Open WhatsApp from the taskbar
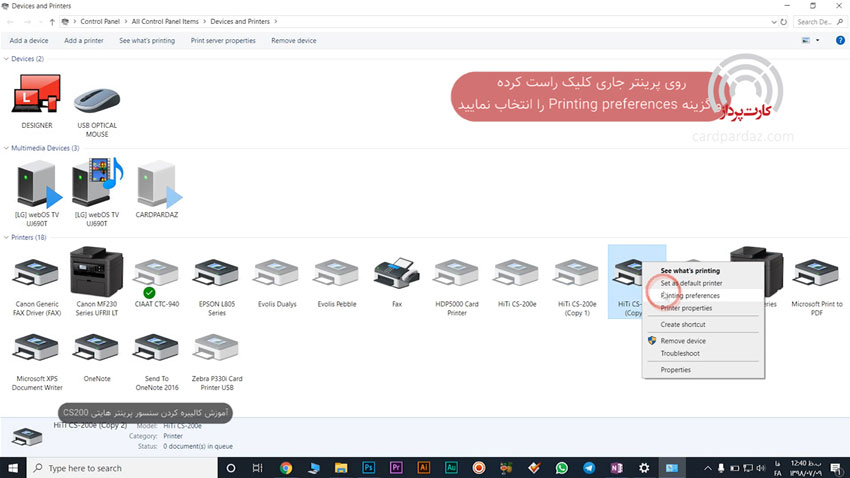This screenshot has width=850, height=478. pos(562,468)
